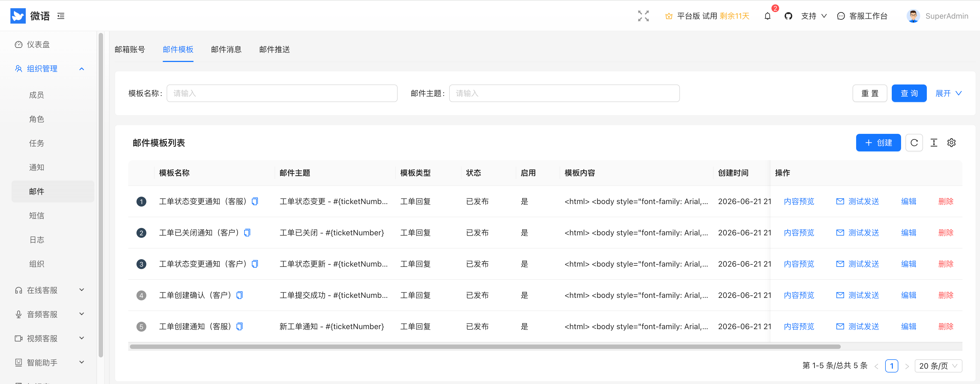The image size is (980, 384).
Task: Refresh the email template list
Action: [914, 143]
